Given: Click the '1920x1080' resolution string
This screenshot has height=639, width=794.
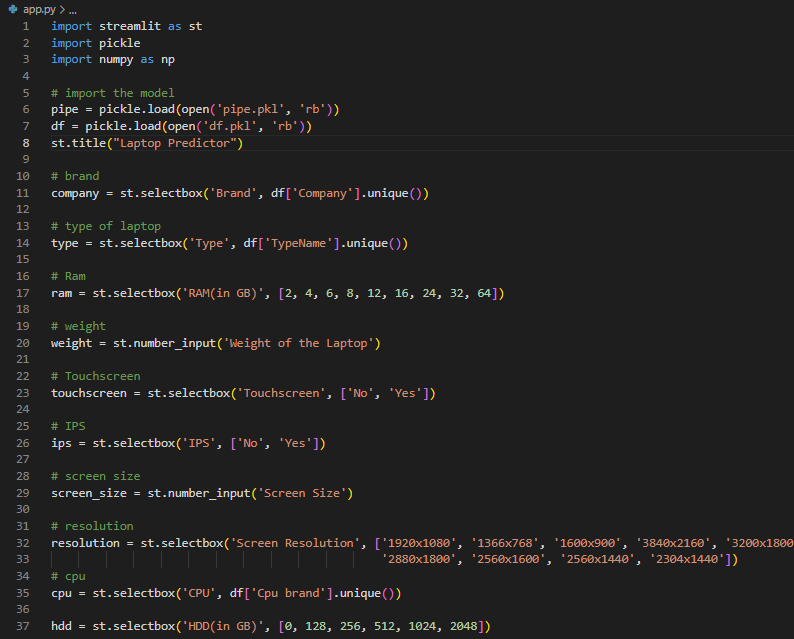Looking at the screenshot, I should coord(419,543).
